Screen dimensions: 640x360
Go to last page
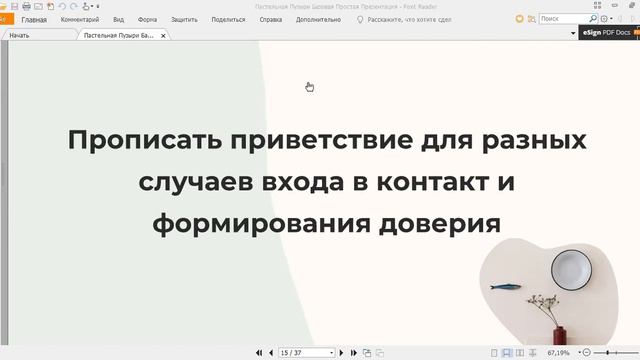click(354, 353)
